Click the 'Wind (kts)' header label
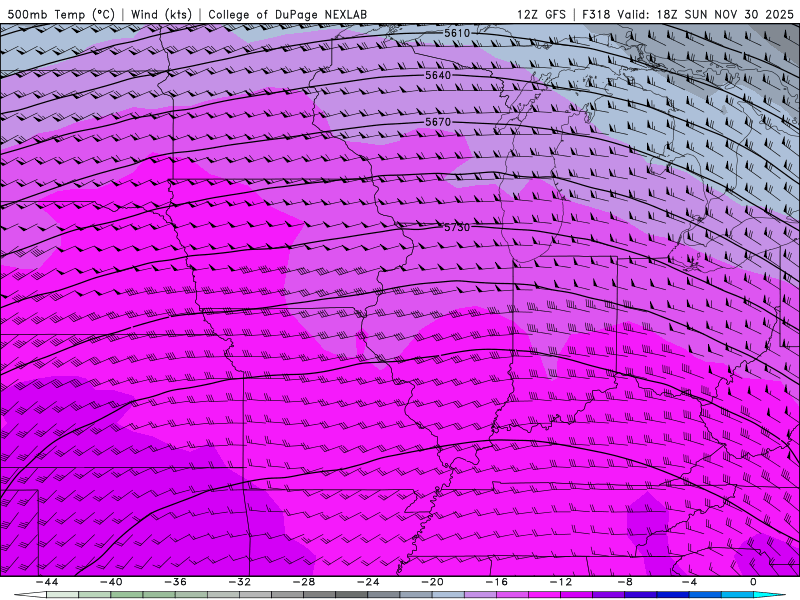The image size is (800, 600). pos(161,14)
